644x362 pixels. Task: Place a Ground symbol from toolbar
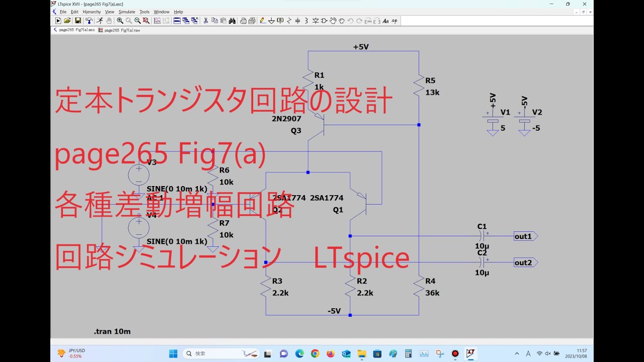point(271,21)
